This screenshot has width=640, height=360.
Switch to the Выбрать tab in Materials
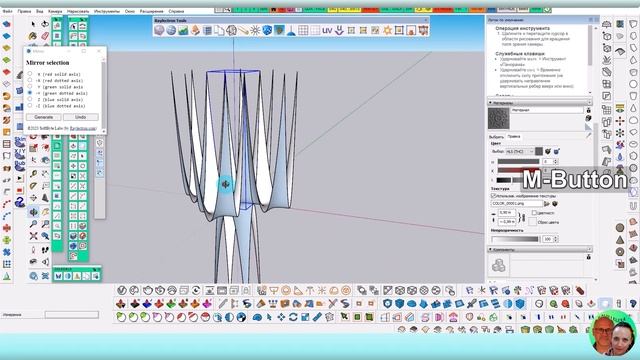pyautogui.click(x=496, y=137)
